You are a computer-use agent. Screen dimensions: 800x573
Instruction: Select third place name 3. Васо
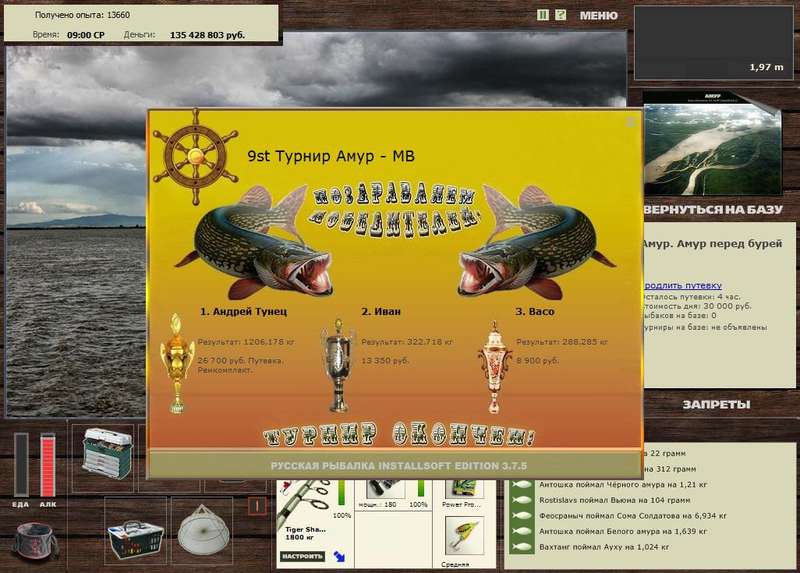click(534, 311)
